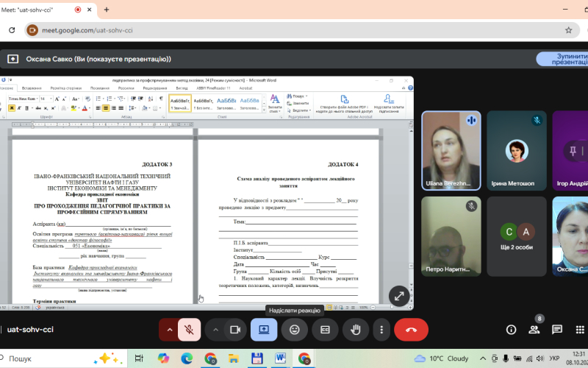The image size is (588, 368).
Task: Show the participants list
Action: coord(534,330)
